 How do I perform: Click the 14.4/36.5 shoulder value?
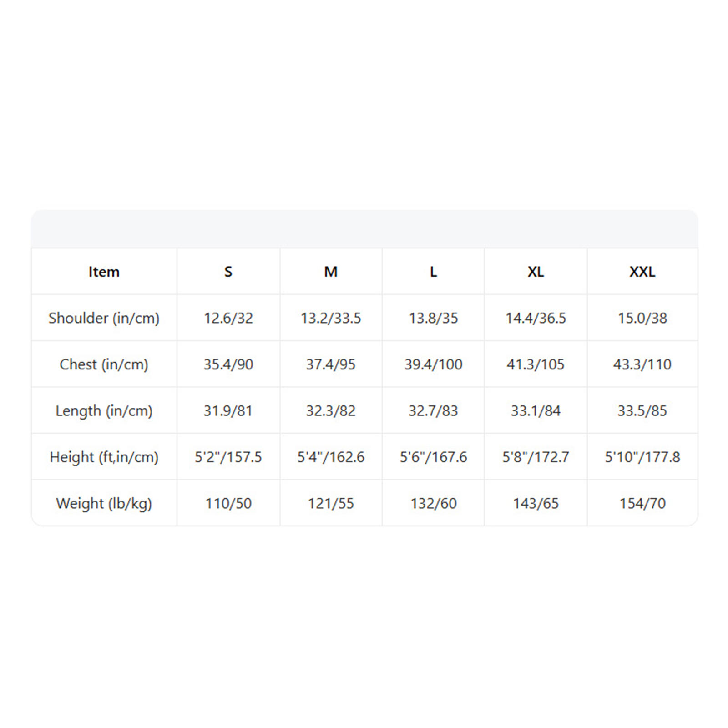[536, 318]
